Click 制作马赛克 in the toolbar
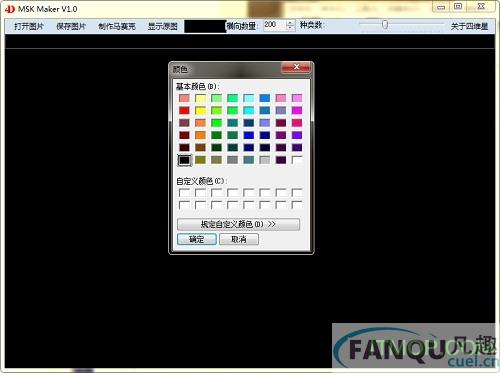This screenshot has width=500, height=373. (x=117, y=26)
